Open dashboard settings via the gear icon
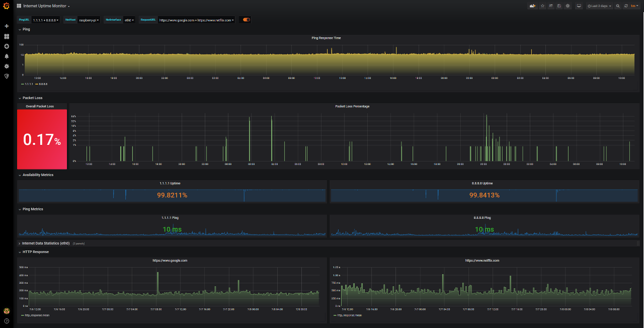644x328 pixels. [568, 6]
